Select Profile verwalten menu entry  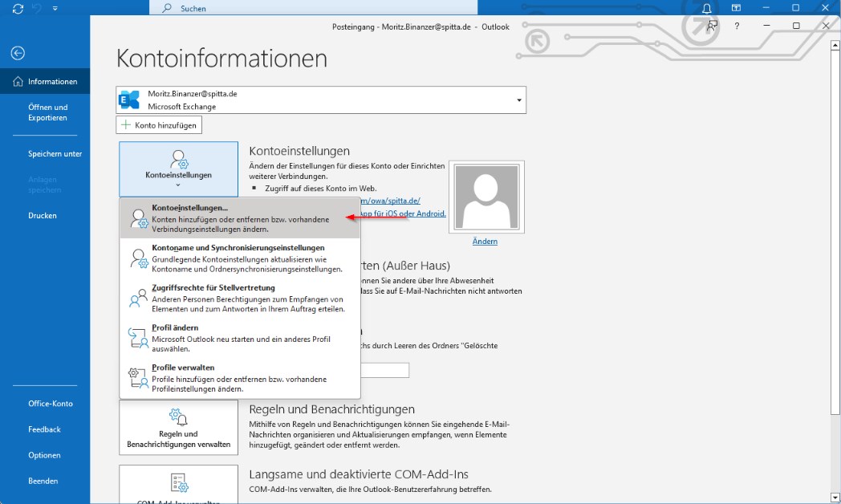click(x=240, y=378)
